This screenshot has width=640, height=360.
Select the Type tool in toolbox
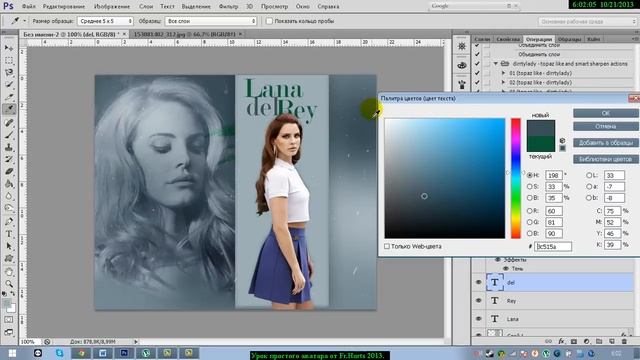click(x=9, y=234)
